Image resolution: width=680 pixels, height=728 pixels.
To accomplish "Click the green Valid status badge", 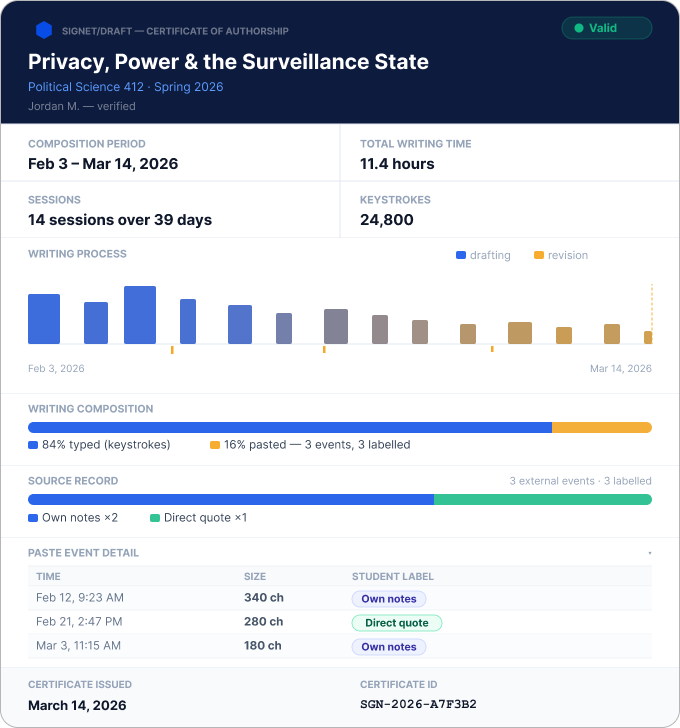I will 607,28.
